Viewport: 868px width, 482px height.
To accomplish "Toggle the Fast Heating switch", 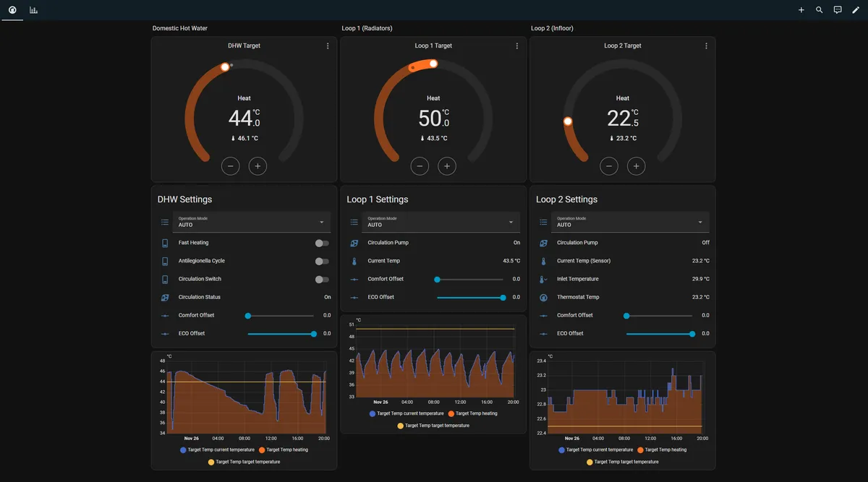I will [x=322, y=243].
